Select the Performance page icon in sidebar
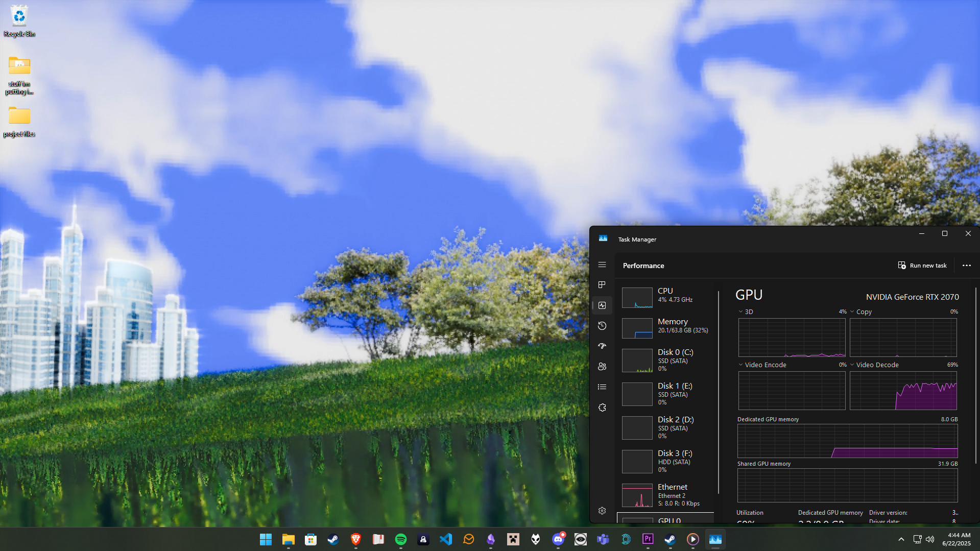Image resolution: width=980 pixels, height=551 pixels. tap(602, 305)
